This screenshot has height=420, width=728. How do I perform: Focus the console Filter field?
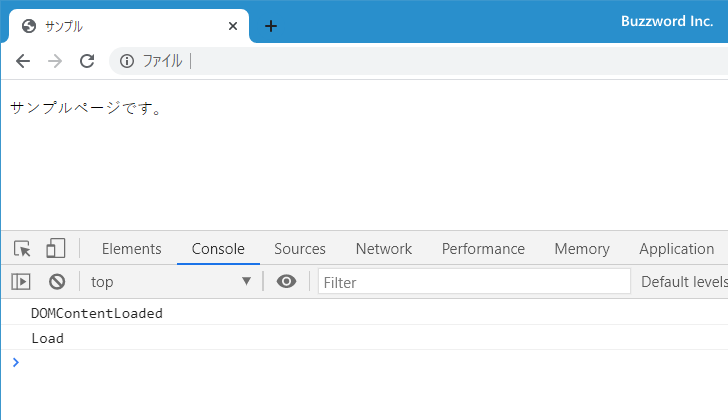(x=474, y=282)
